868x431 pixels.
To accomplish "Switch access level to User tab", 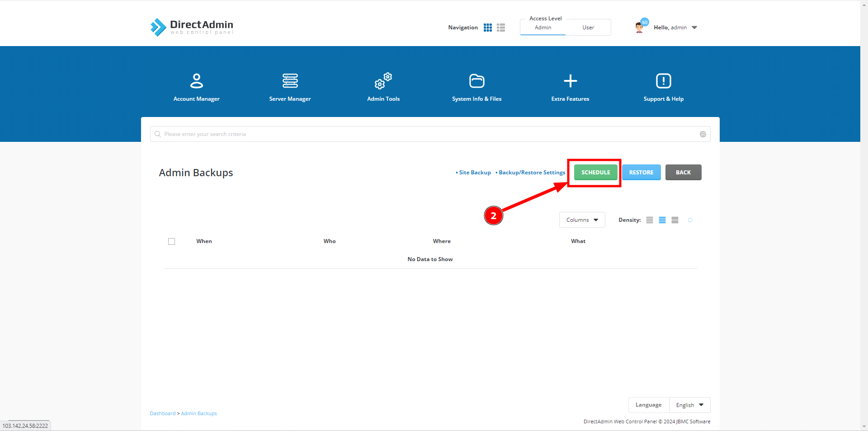I will coord(588,28).
